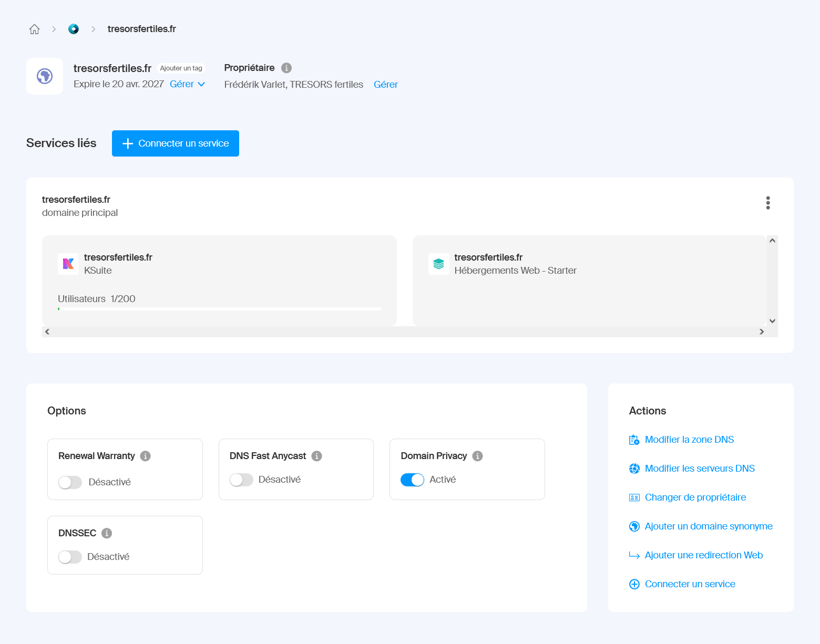Click the circled plus icon in Actions

point(634,584)
